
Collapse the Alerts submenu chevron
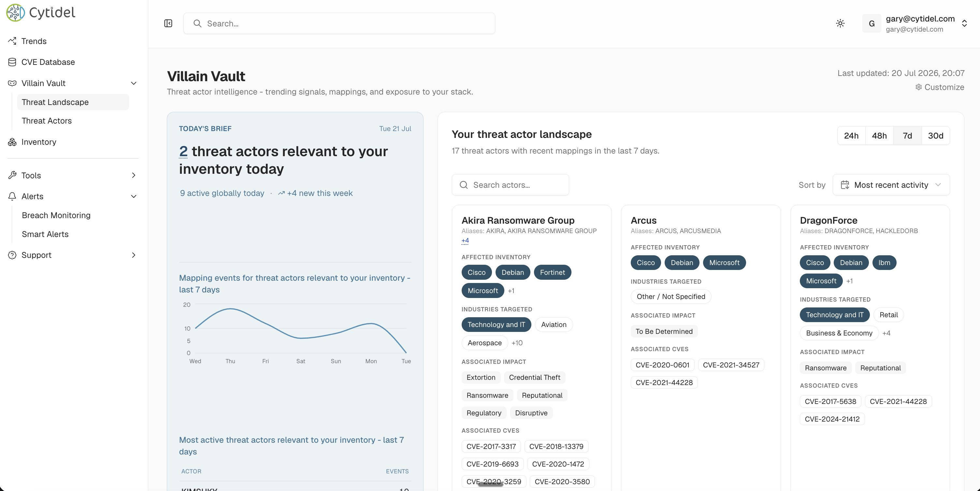pyautogui.click(x=134, y=196)
